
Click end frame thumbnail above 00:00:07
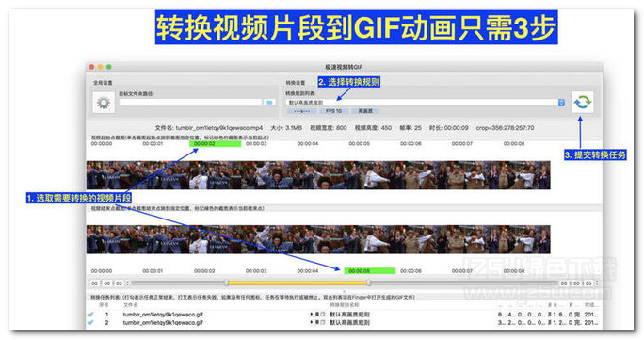tap(474, 239)
